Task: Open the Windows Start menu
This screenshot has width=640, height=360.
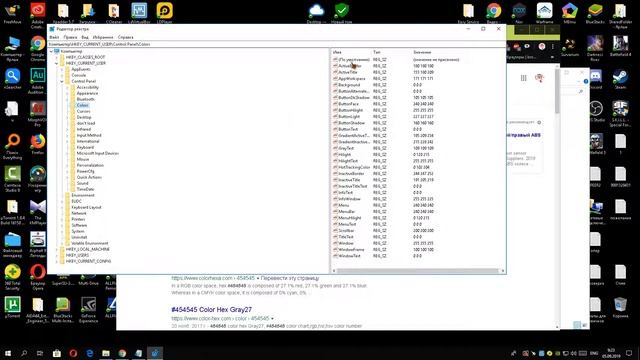Action: 8,353
